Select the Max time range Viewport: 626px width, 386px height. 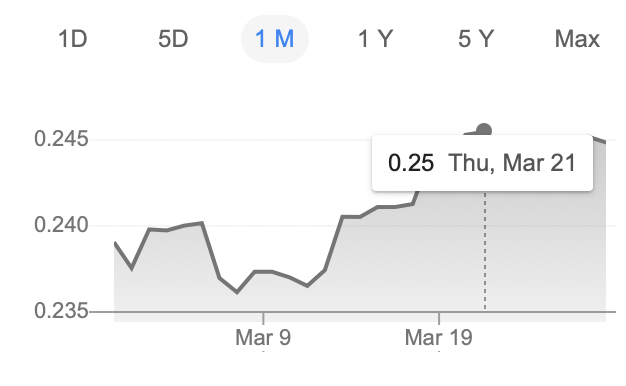[x=577, y=39]
